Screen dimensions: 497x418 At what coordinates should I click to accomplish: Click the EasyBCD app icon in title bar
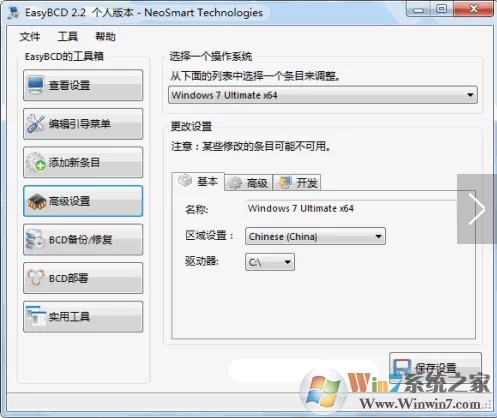tap(14, 13)
